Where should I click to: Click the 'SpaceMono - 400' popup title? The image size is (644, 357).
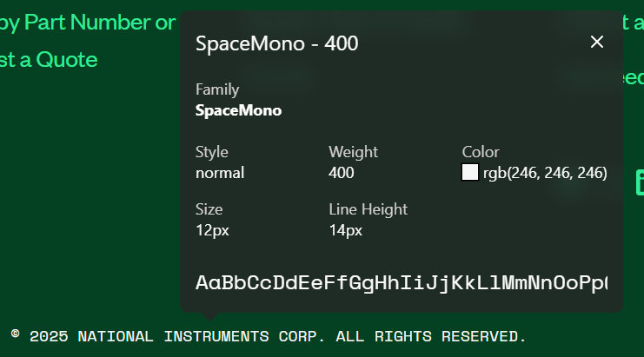pyautogui.click(x=277, y=43)
